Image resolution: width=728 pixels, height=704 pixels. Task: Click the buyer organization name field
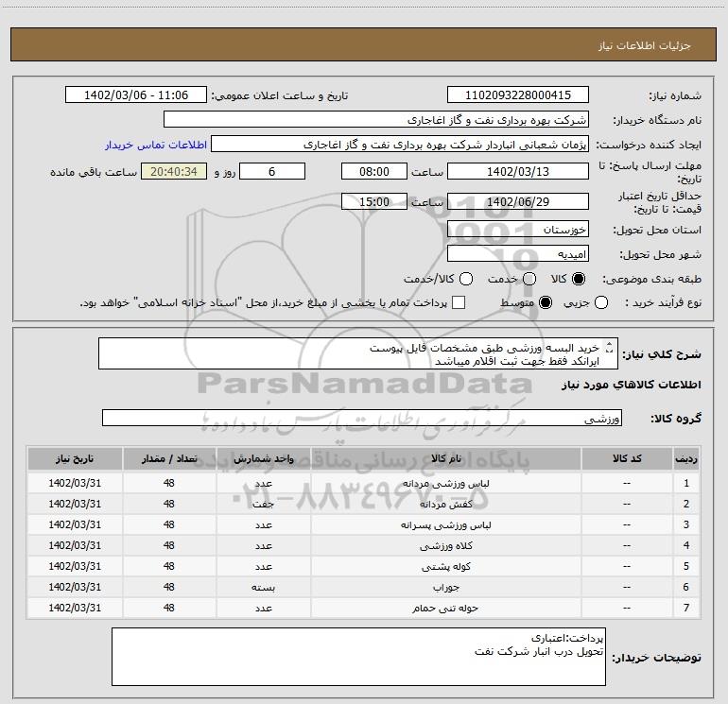click(376, 119)
